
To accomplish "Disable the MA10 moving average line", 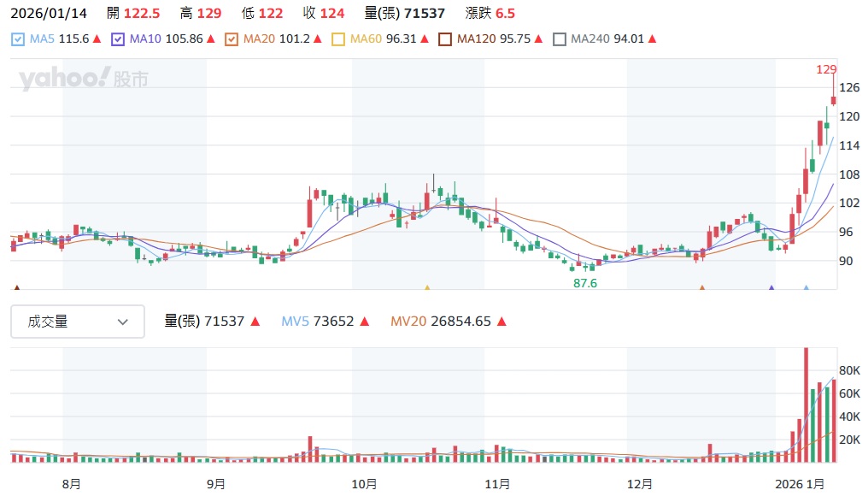I will 119,39.
